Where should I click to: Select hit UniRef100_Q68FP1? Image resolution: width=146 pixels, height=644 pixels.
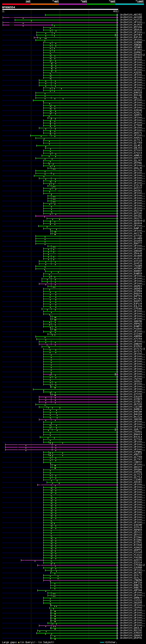[131, 550]
